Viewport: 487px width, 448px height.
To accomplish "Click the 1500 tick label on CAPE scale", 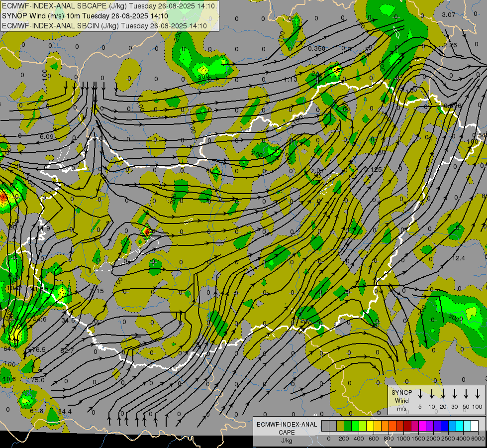I will (x=418, y=439).
